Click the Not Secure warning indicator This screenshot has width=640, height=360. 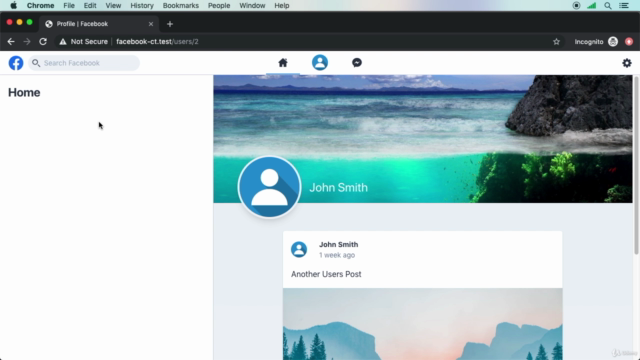(x=84, y=42)
